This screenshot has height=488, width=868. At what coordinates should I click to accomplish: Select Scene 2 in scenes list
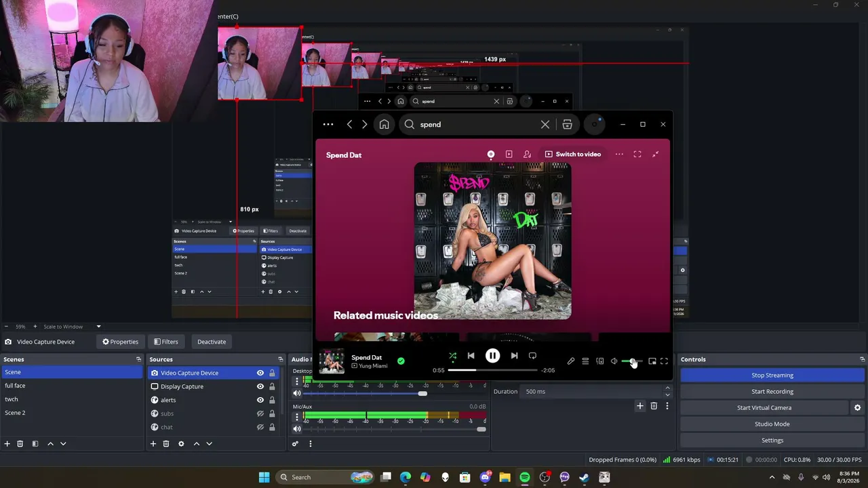click(73, 413)
